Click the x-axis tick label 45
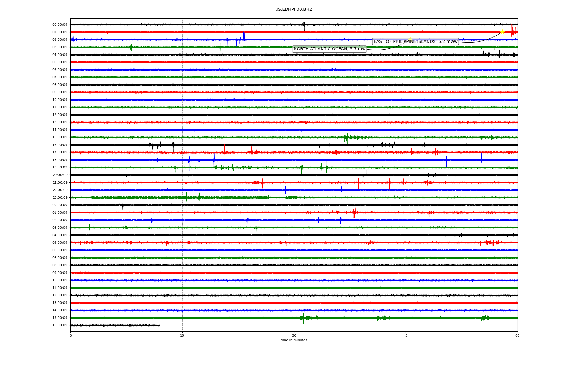Viewport: 588px width, 368px height. pyautogui.click(x=406, y=336)
